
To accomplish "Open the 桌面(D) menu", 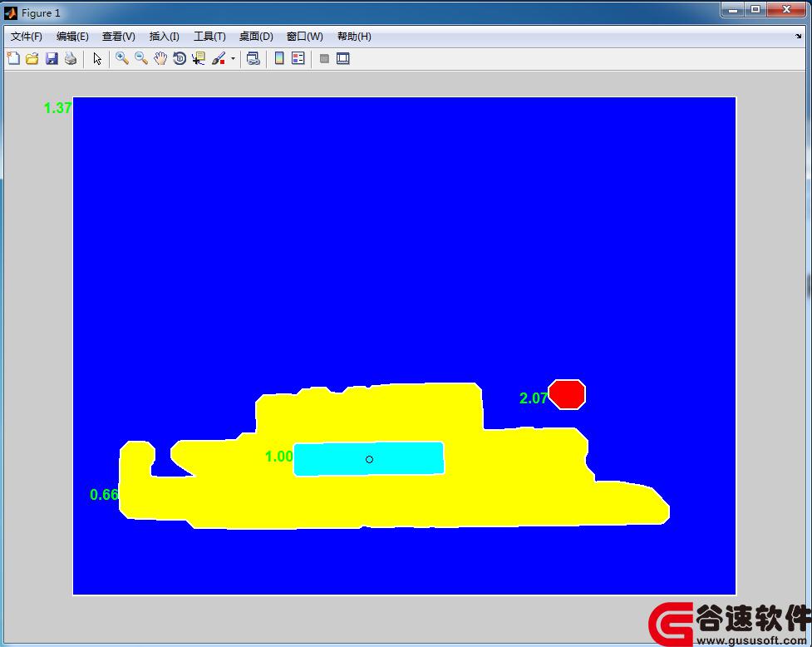I will point(256,37).
